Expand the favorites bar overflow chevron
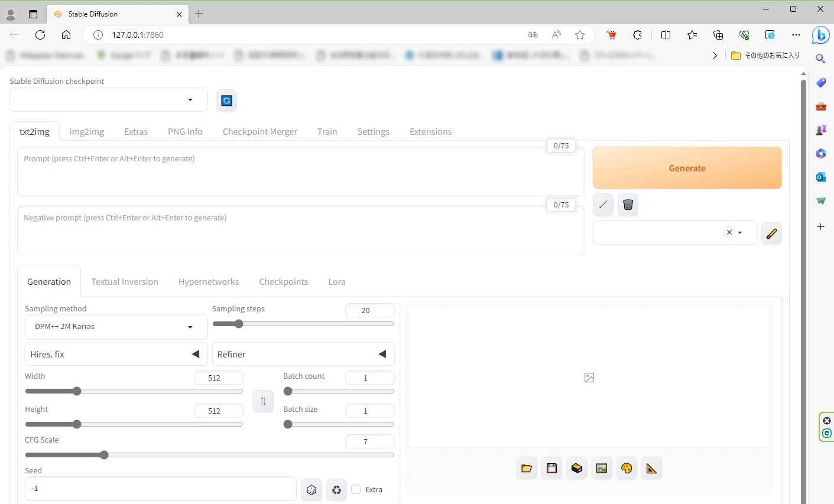The image size is (834, 504). click(x=715, y=56)
